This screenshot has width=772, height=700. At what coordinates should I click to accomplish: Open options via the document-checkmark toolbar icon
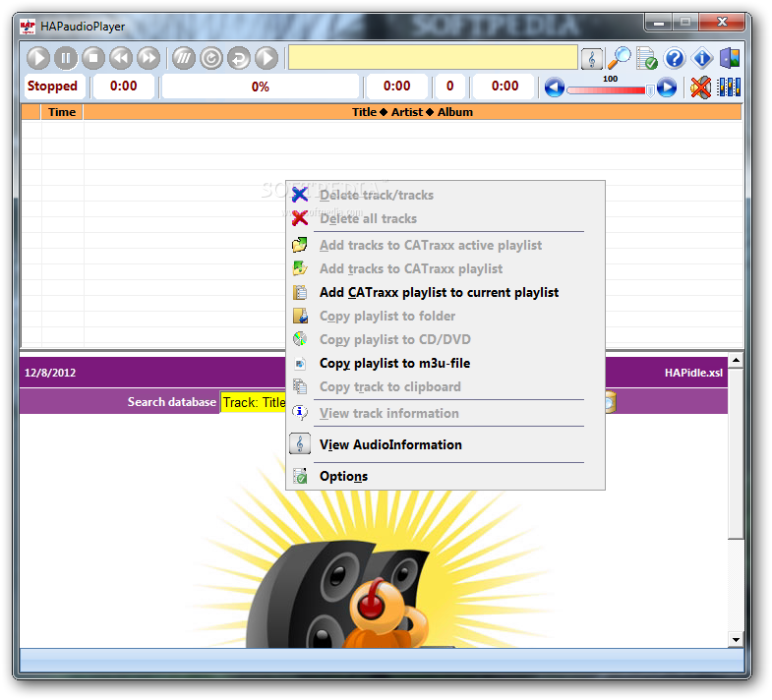[x=646, y=59]
